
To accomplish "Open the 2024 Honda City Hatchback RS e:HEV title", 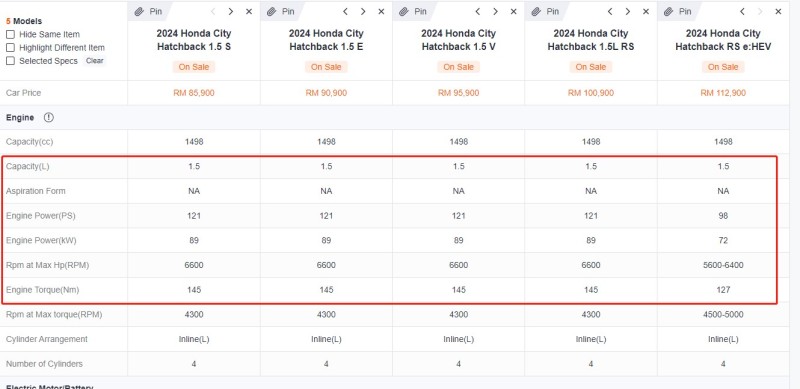I will 723,40.
